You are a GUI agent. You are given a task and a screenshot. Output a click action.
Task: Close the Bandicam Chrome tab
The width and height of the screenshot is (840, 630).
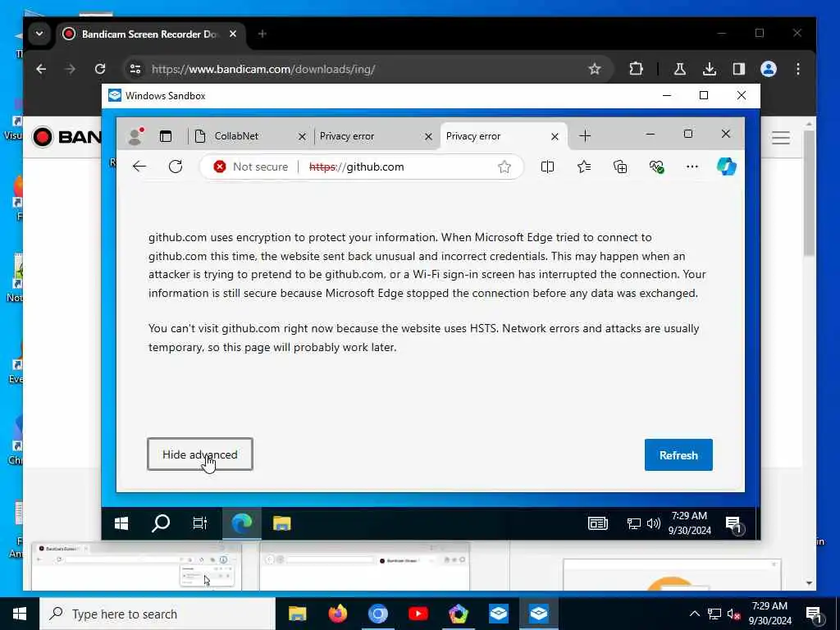233,34
